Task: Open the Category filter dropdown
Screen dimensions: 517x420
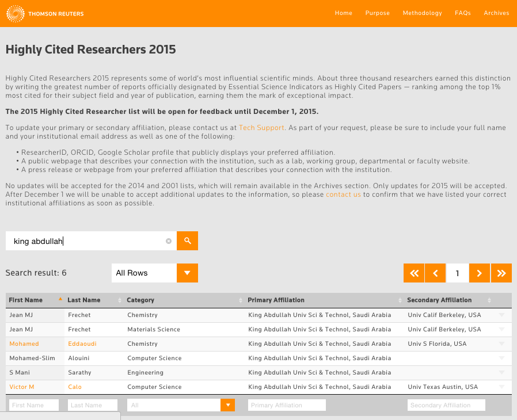Action: pyautogui.click(x=228, y=405)
